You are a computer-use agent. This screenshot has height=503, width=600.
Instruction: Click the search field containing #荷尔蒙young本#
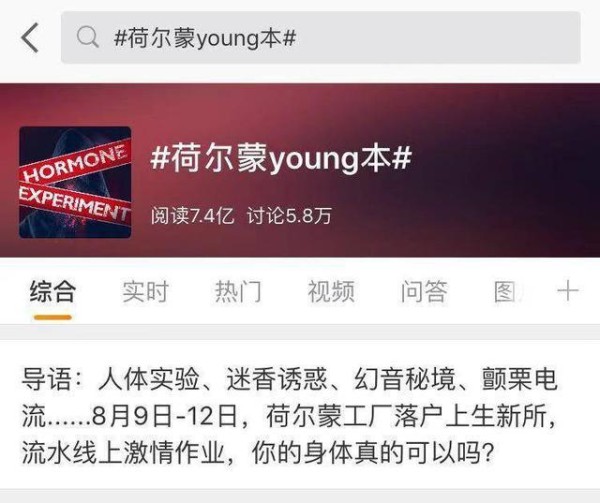point(321,37)
